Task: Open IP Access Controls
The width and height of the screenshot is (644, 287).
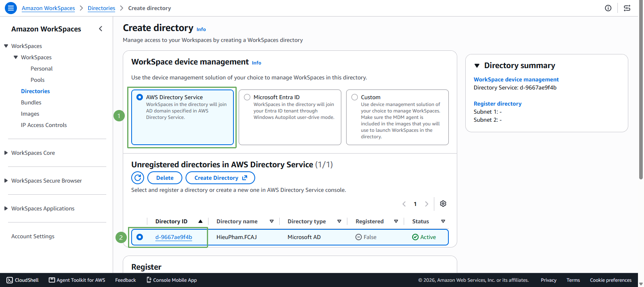Action: click(44, 125)
